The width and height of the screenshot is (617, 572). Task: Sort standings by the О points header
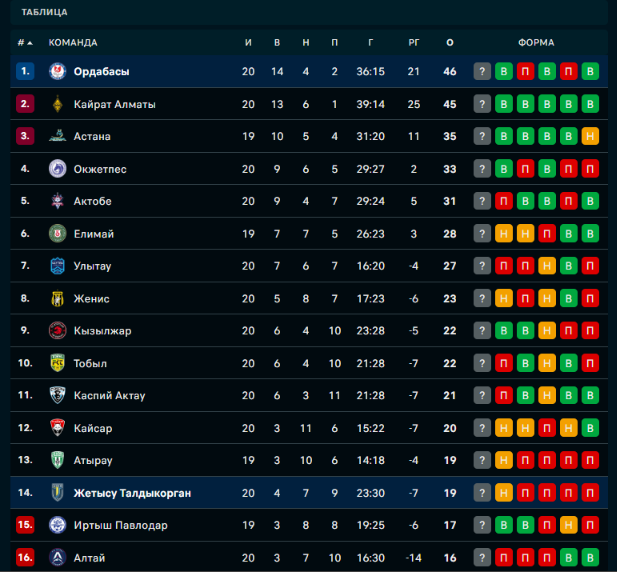click(450, 42)
